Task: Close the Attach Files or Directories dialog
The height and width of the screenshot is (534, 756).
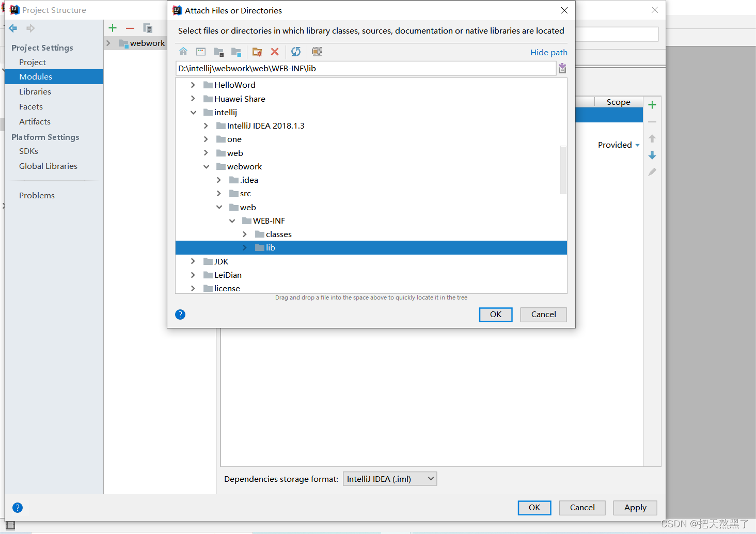Action: click(x=564, y=10)
